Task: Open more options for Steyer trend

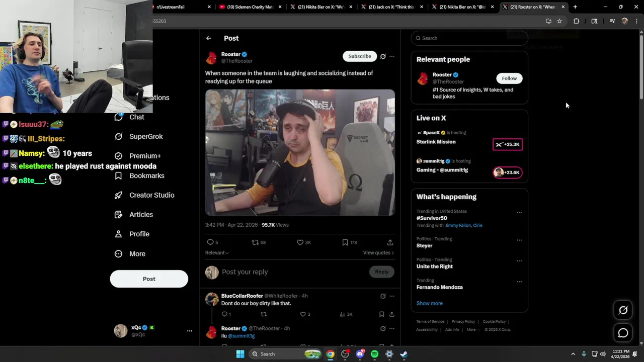Action: coord(519,240)
